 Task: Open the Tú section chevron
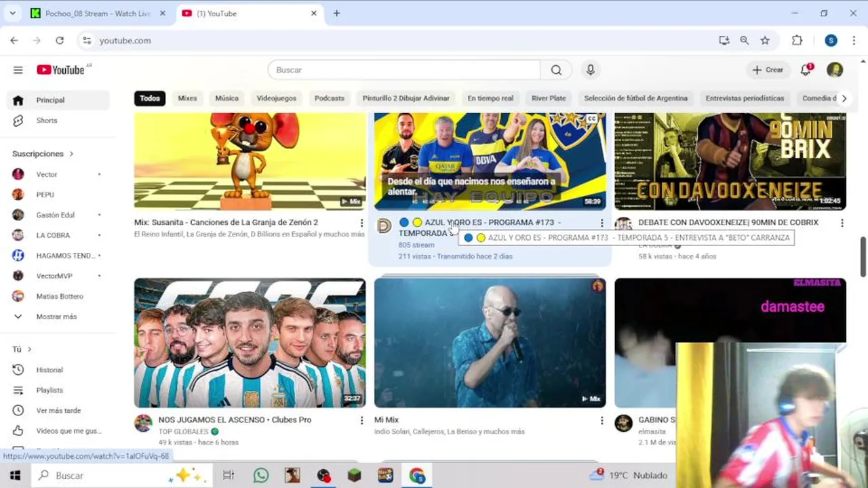point(29,349)
